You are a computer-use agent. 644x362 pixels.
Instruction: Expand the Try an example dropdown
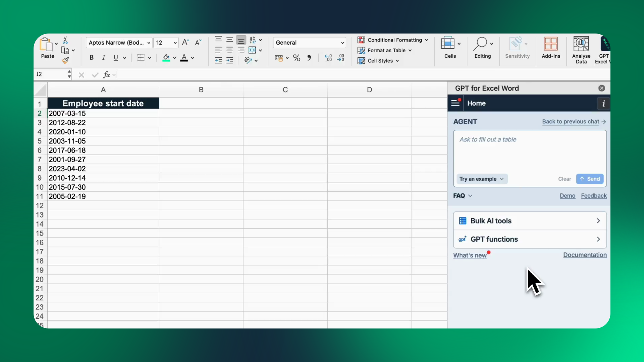(482, 179)
